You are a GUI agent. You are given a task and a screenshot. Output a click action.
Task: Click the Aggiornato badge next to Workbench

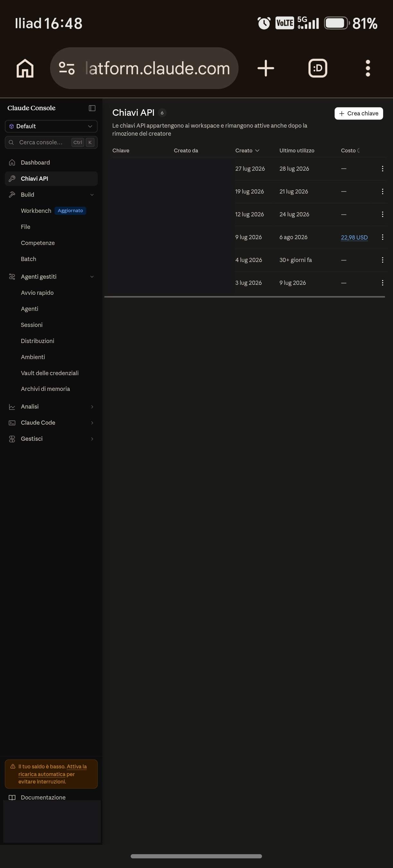[70, 211]
